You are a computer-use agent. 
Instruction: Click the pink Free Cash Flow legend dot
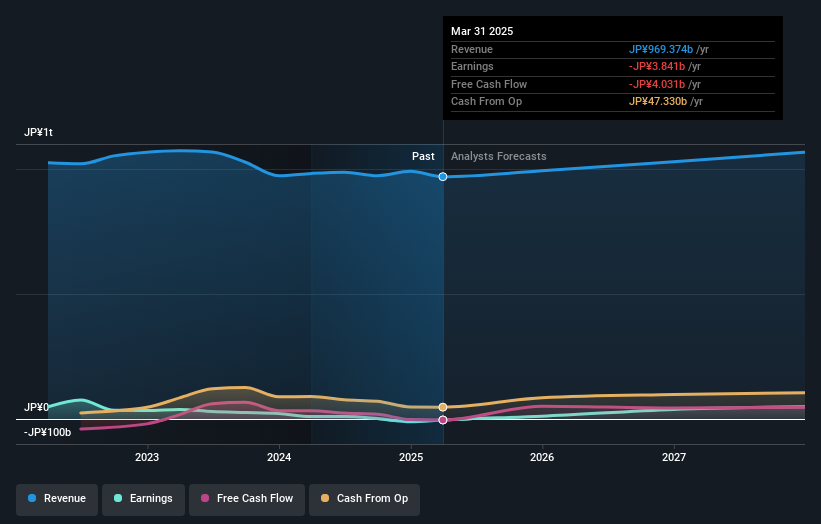pos(205,498)
